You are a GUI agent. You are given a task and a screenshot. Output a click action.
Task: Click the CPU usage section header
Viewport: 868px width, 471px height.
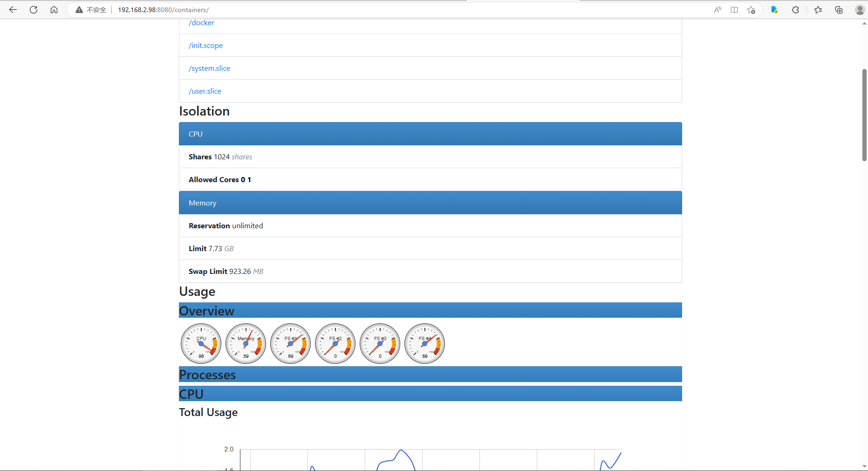coord(431,394)
